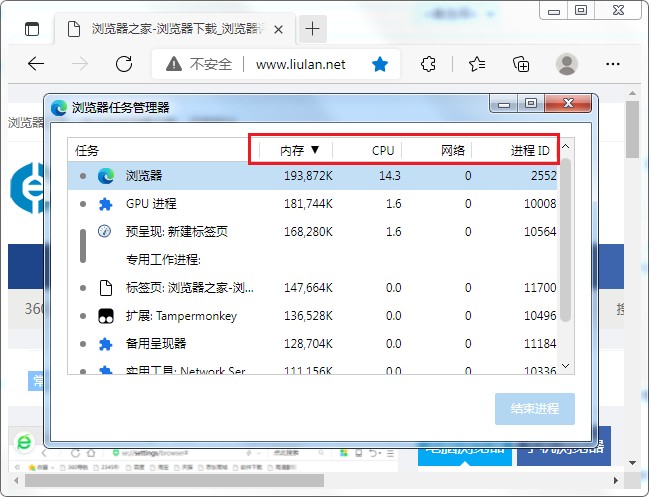Open a new tab with plus button

click(x=312, y=29)
